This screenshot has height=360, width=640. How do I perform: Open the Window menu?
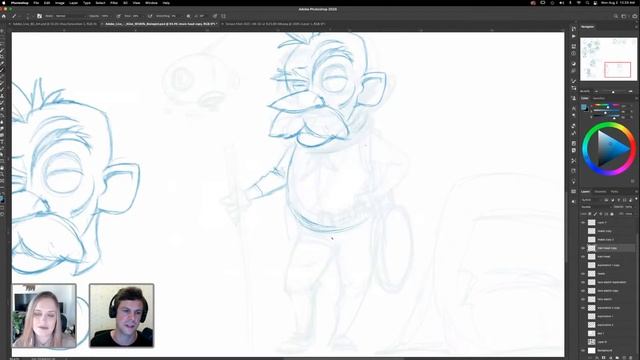pyautogui.click(x=151, y=3)
